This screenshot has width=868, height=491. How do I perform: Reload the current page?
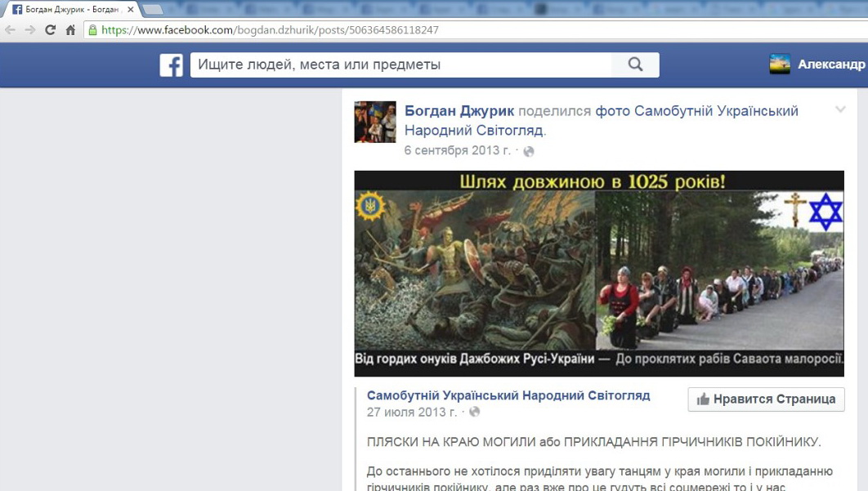(51, 30)
